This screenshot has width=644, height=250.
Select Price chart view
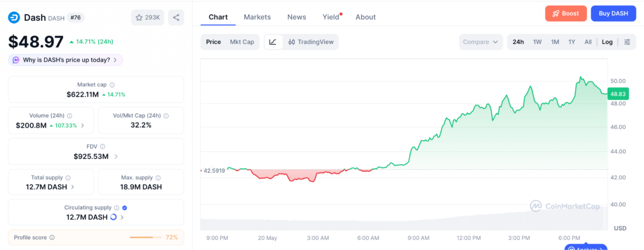point(214,42)
